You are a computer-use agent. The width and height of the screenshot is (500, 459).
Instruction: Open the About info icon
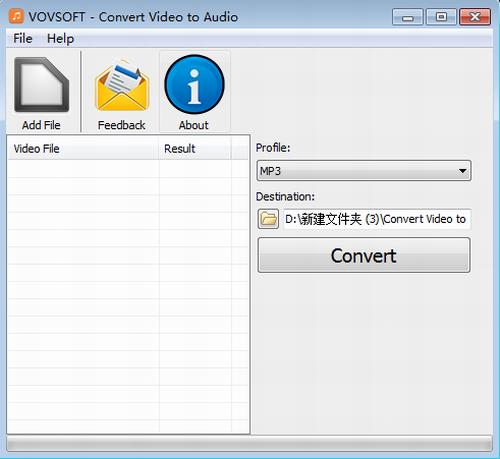pos(194,84)
